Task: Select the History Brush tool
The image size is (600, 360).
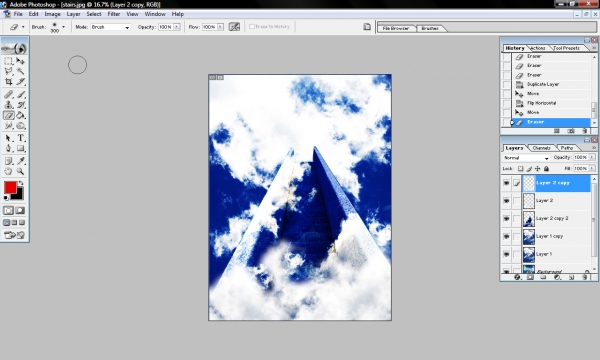Action: point(20,105)
